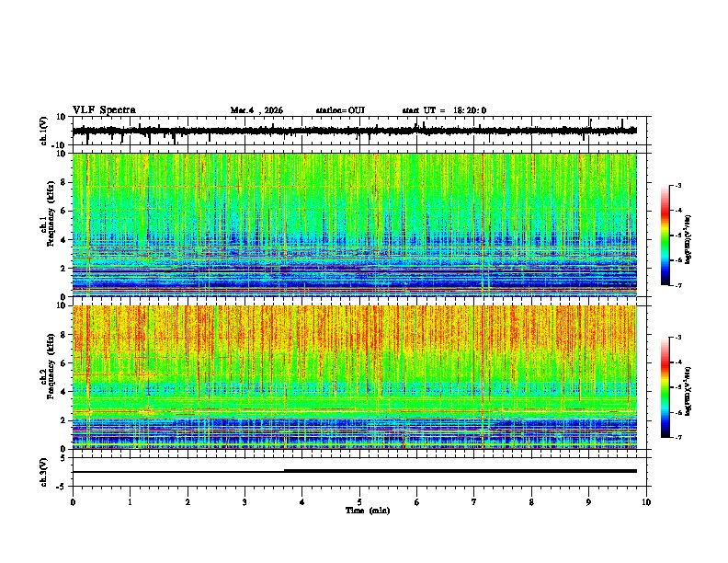Viewport: 728px width, 563px height.
Task: Click the time axis tick label "7"
Action: click(474, 502)
